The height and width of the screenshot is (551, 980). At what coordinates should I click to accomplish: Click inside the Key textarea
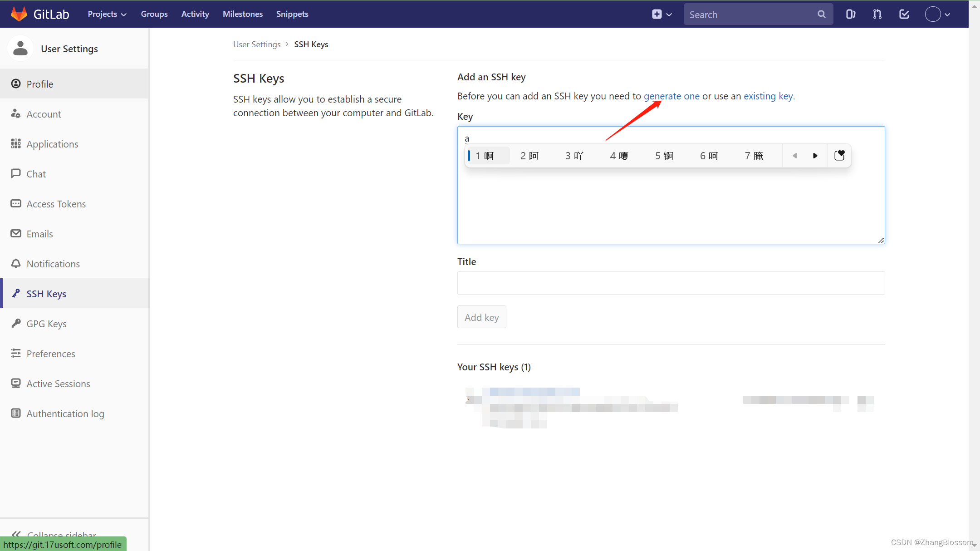671,185
